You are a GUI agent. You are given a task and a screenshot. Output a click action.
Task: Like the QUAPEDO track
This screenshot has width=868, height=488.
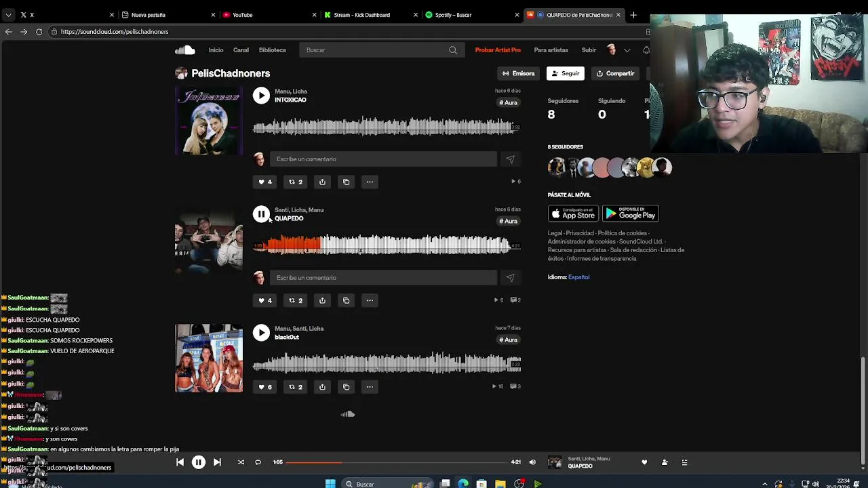pyautogui.click(x=264, y=300)
